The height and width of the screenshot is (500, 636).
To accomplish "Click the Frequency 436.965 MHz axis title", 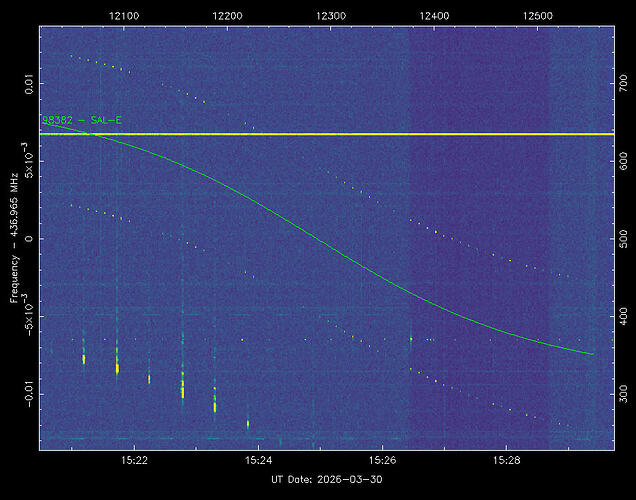I will tap(14, 237).
